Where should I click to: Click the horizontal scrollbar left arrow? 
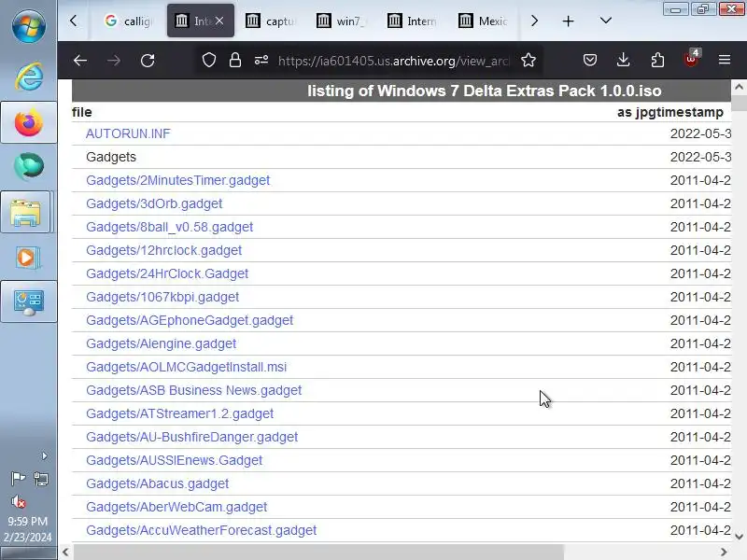tap(65, 553)
